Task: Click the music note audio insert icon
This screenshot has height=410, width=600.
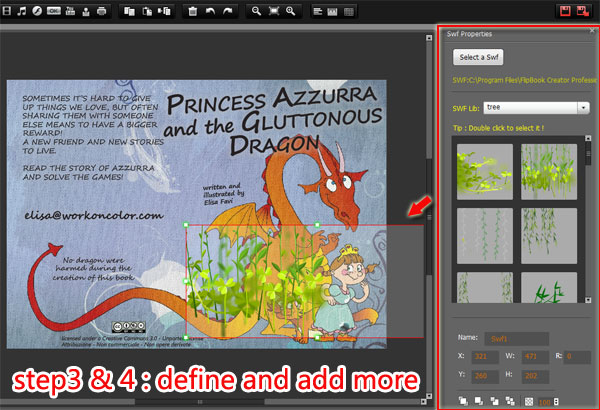Action: (x=22, y=11)
